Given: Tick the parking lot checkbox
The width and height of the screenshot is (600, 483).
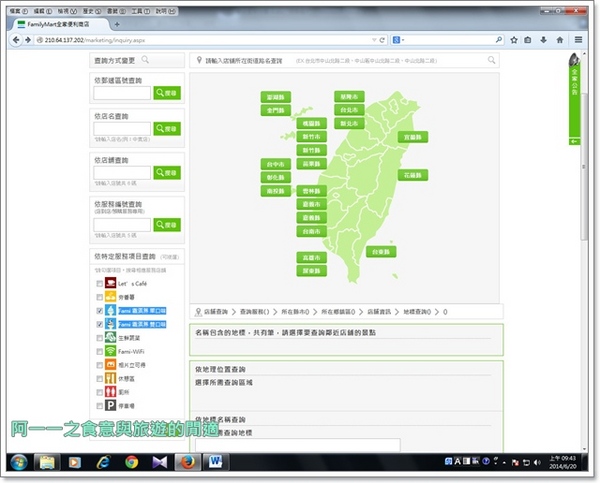Looking at the screenshot, I should click(99, 406).
